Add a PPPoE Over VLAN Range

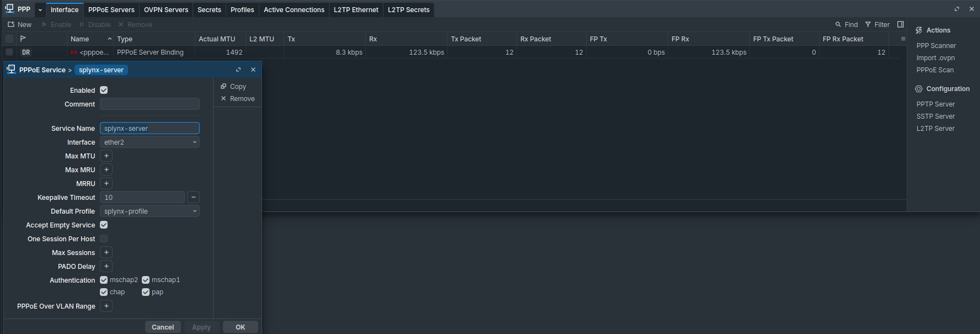pyautogui.click(x=106, y=306)
